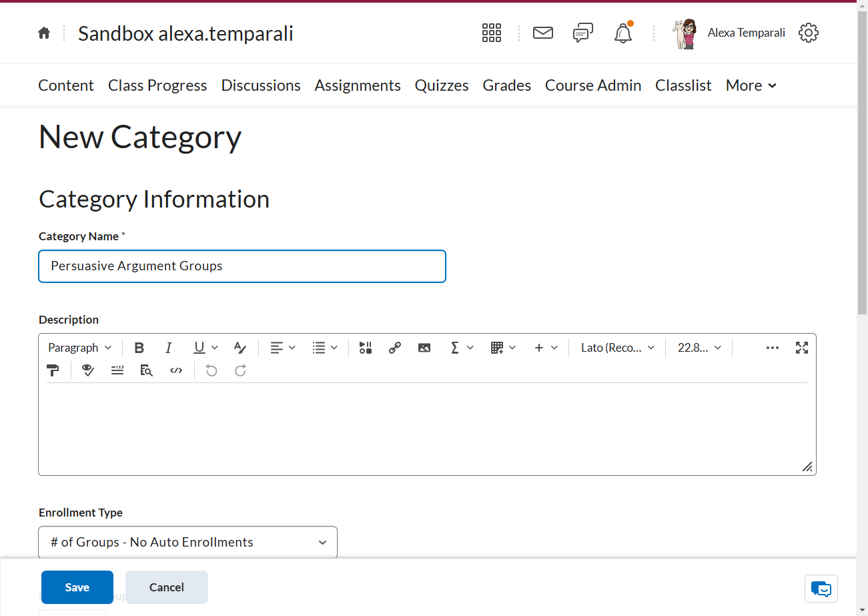Expand the More navigation menu
Viewport: 868px width, 616px height.
click(751, 85)
